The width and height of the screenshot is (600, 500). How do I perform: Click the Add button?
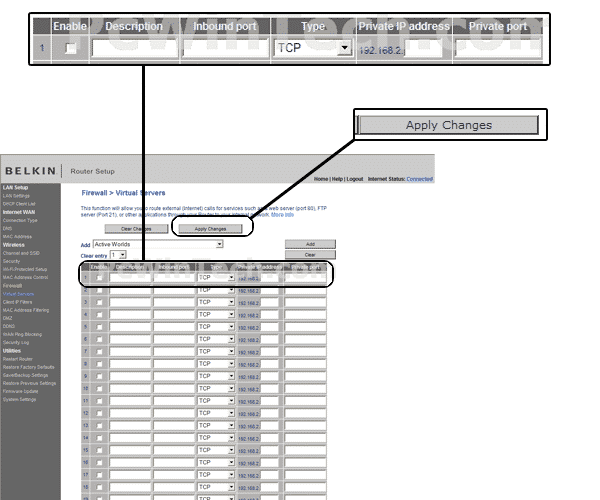[310, 244]
